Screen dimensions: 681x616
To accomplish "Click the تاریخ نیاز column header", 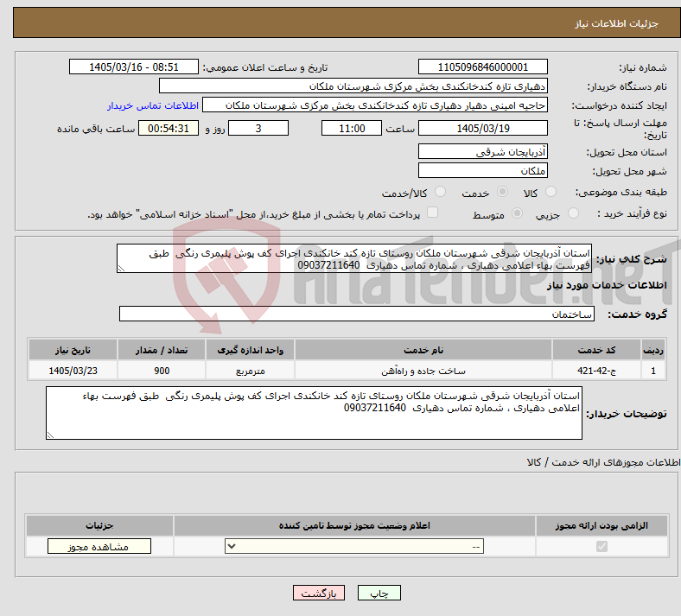I will (73, 350).
